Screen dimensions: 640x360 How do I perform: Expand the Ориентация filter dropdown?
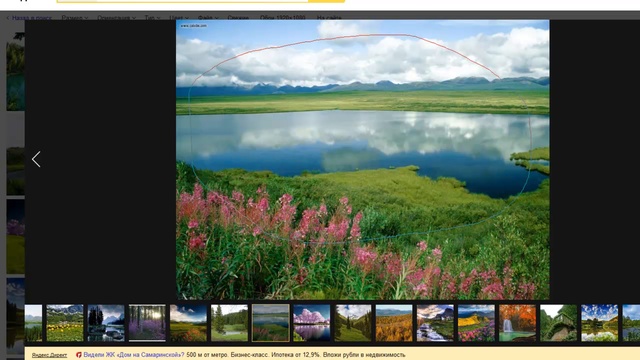click(116, 18)
